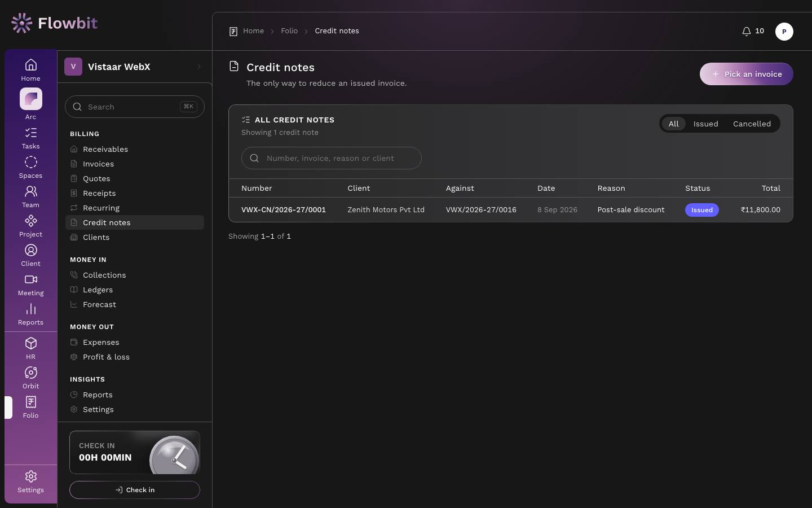The height and width of the screenshot is (508, 812).
Task: Select the All filter pill
Action: [x=673, y=124]
